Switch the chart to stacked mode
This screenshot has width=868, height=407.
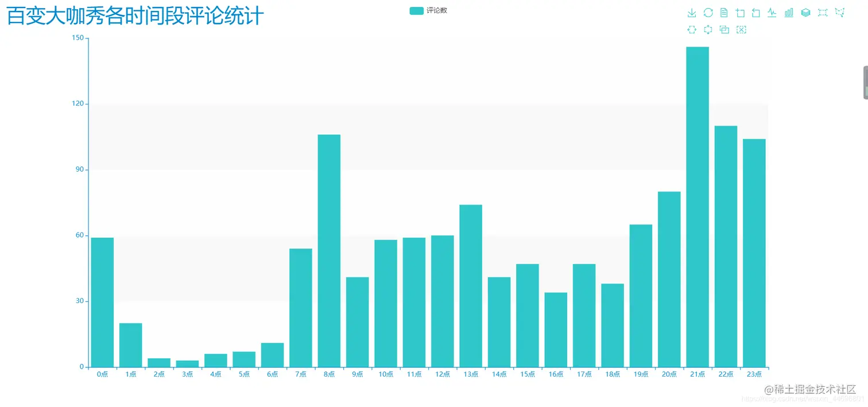(805, 13)
